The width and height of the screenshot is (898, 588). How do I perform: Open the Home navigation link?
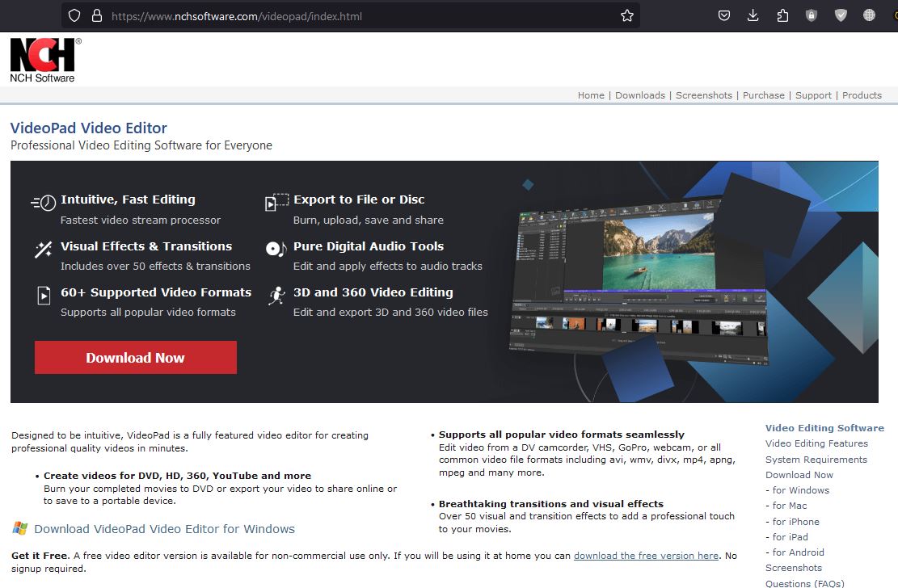coord(591,95)
